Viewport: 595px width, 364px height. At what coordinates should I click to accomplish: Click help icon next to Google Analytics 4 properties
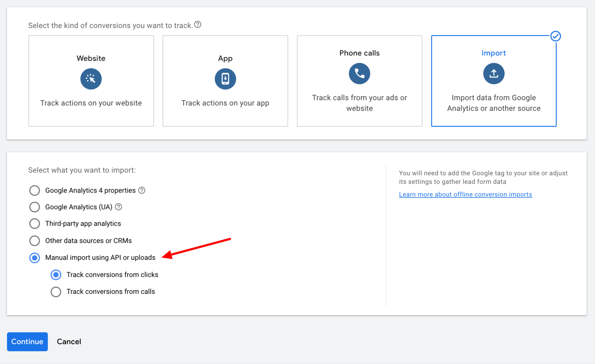tap(142, 190)
